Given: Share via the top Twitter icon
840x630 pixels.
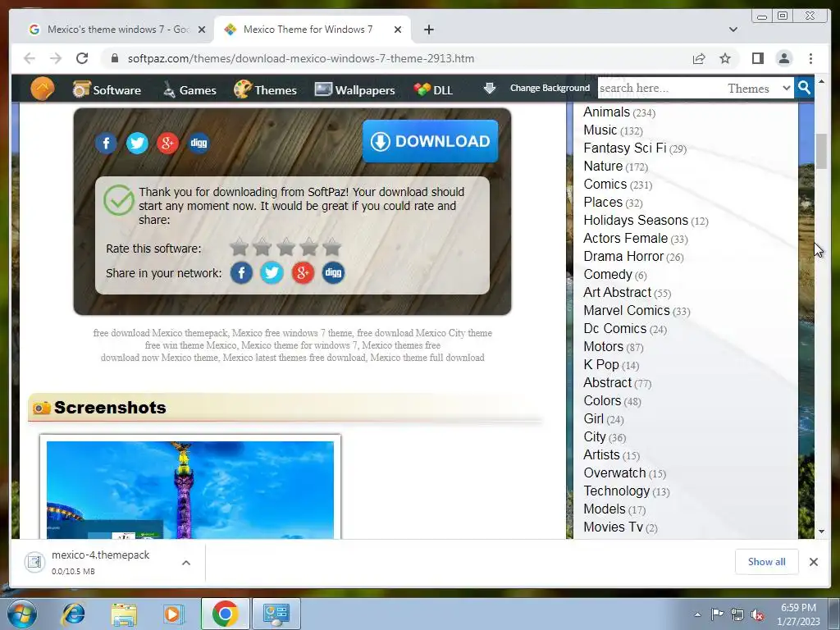Looking at the screenshot, I should tap(137, 143).
